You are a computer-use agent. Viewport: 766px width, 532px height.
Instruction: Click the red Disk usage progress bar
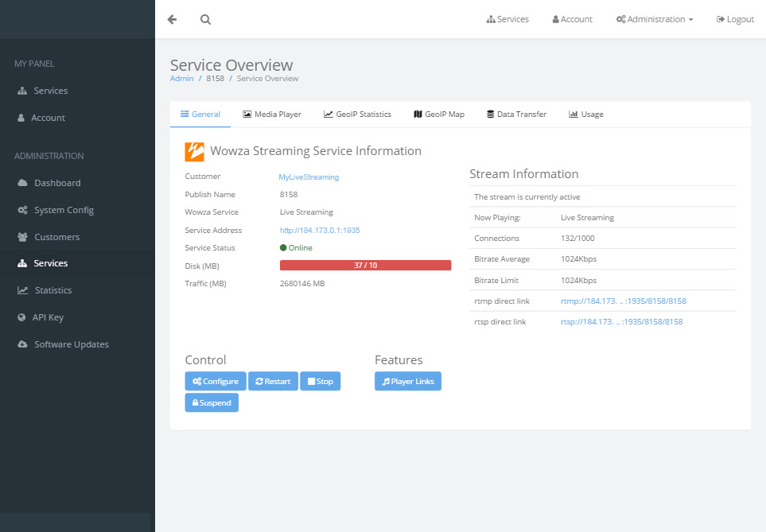(364, 265)
